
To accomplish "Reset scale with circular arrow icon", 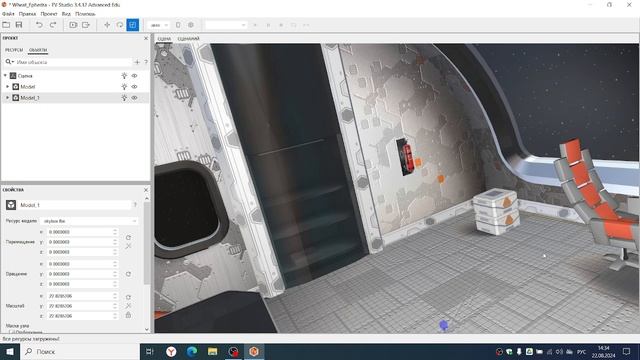I will click(128, 297).
